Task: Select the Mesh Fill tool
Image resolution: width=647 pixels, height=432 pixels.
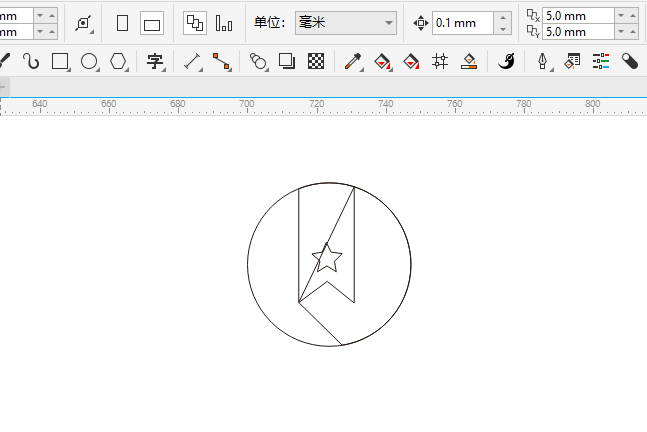Action: click(440, 61)
